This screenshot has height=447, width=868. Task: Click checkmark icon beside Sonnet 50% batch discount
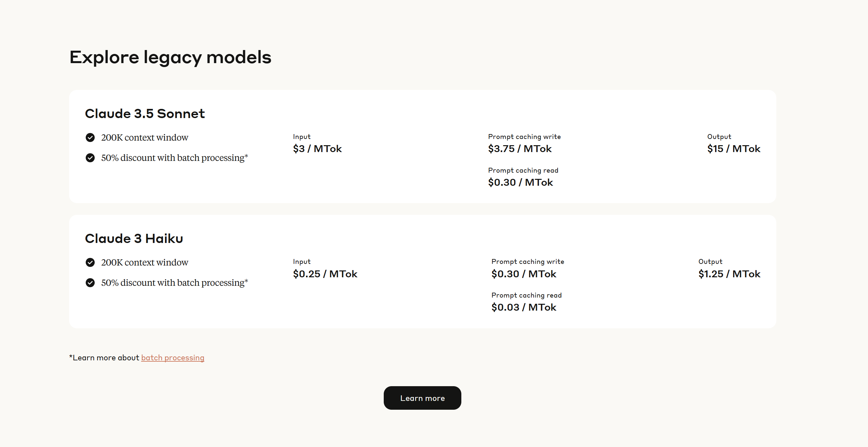tap(90, 158)
